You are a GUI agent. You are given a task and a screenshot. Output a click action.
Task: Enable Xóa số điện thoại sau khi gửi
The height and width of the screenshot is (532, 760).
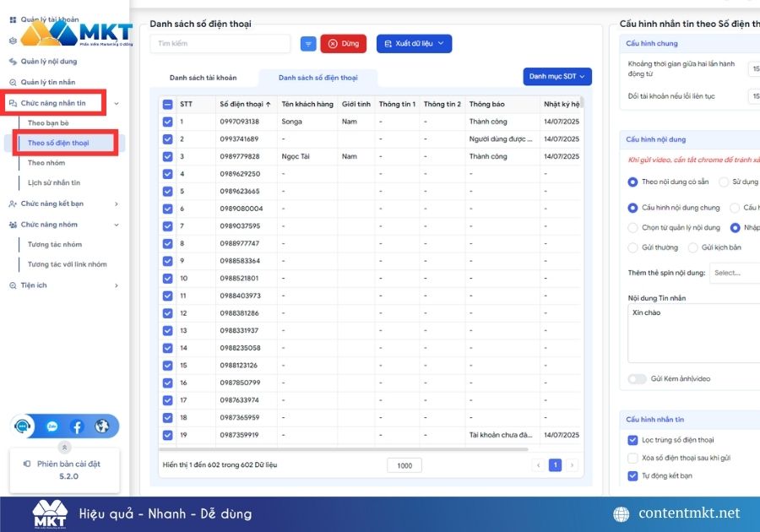point(632,458)
